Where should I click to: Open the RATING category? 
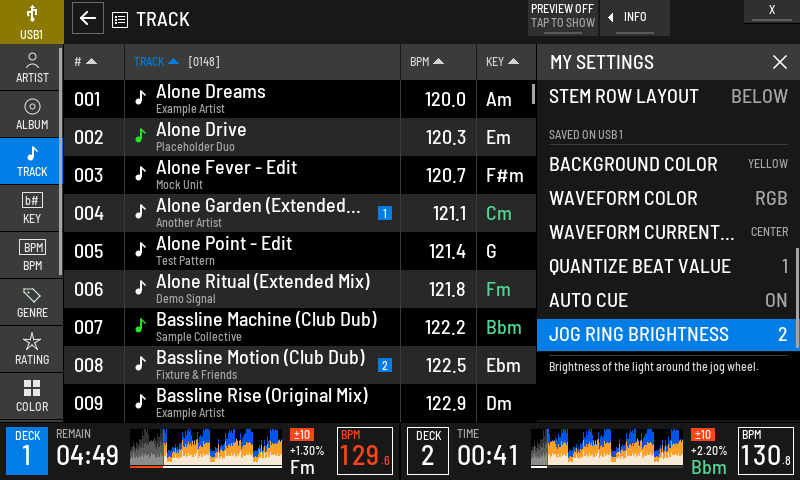[x=32, y=349]
